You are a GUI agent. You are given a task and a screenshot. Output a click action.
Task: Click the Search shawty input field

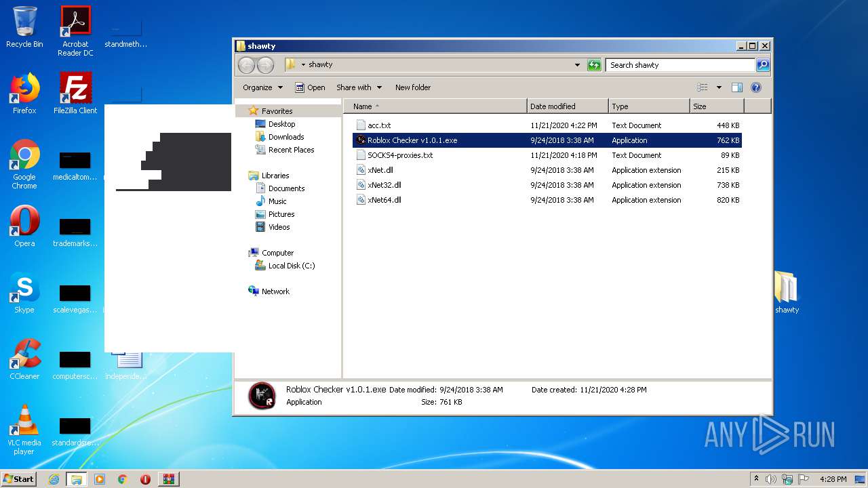click(x=680, y=65)
